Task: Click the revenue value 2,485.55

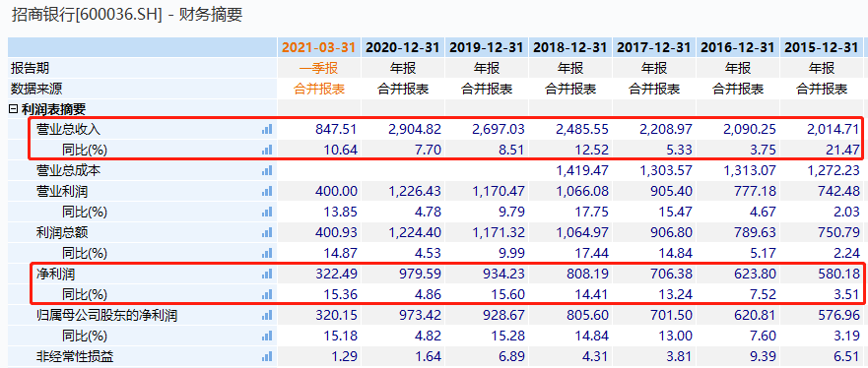Action: click(x=582, y=129)
